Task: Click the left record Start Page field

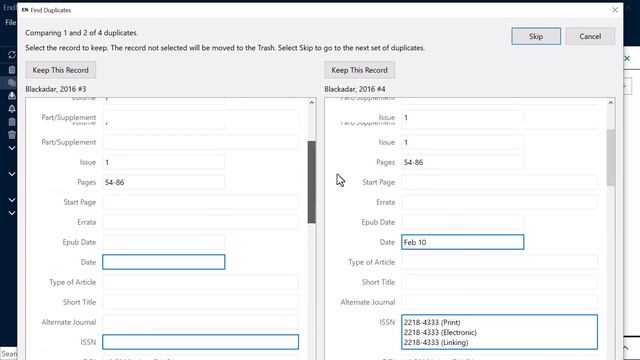Action: point(200,202)
